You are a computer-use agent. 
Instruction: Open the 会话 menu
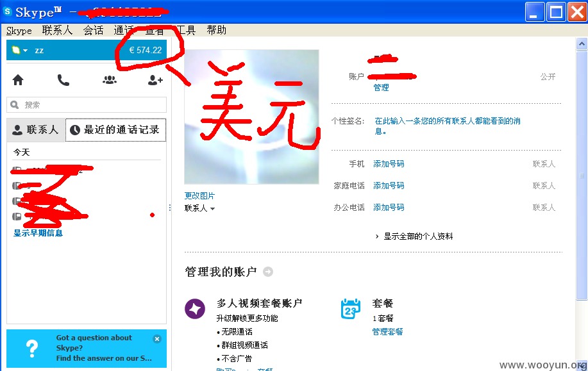coord(94,30)
